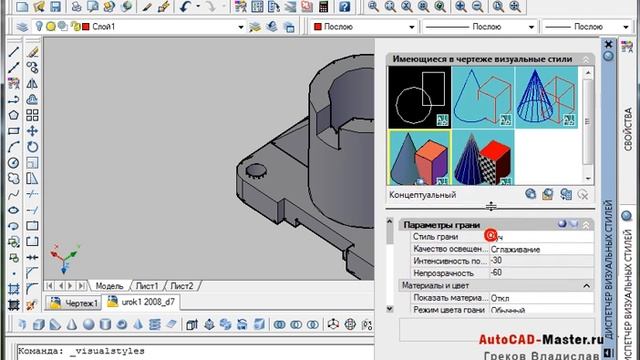
Task: Click the Print icon in top toolbar
Action: pyautogui.click(x=76, y=6)
